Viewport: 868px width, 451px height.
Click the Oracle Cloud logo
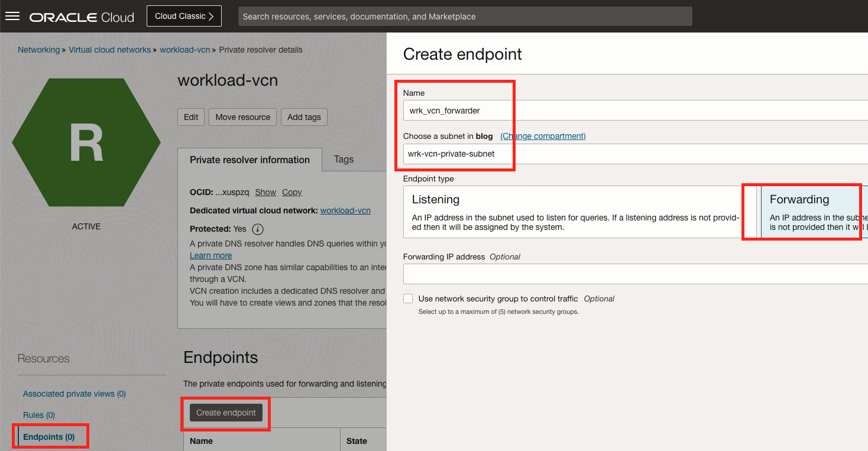coord(82,17)
